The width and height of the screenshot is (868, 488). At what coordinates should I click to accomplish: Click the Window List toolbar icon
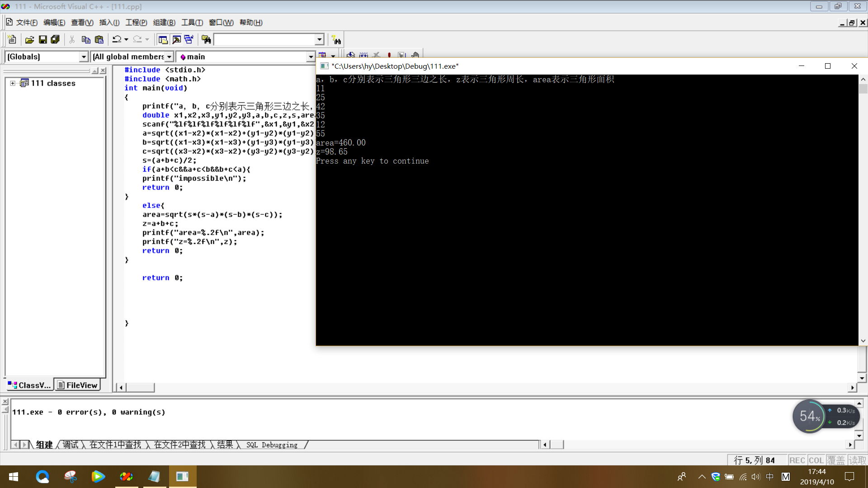[x=189, y=40]
